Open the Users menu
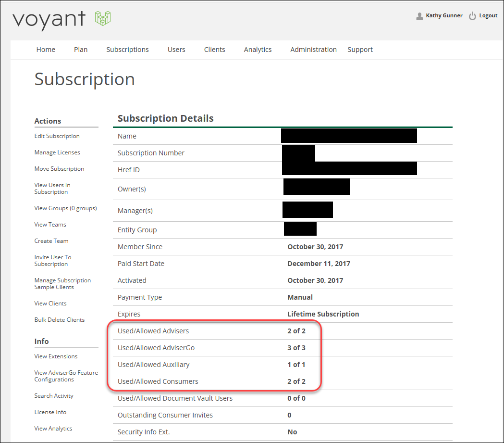Screen dimensions: 504x443 176,50
